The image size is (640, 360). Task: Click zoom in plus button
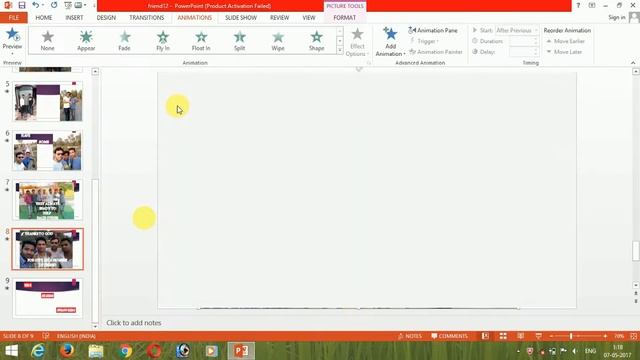coord(605,336)
